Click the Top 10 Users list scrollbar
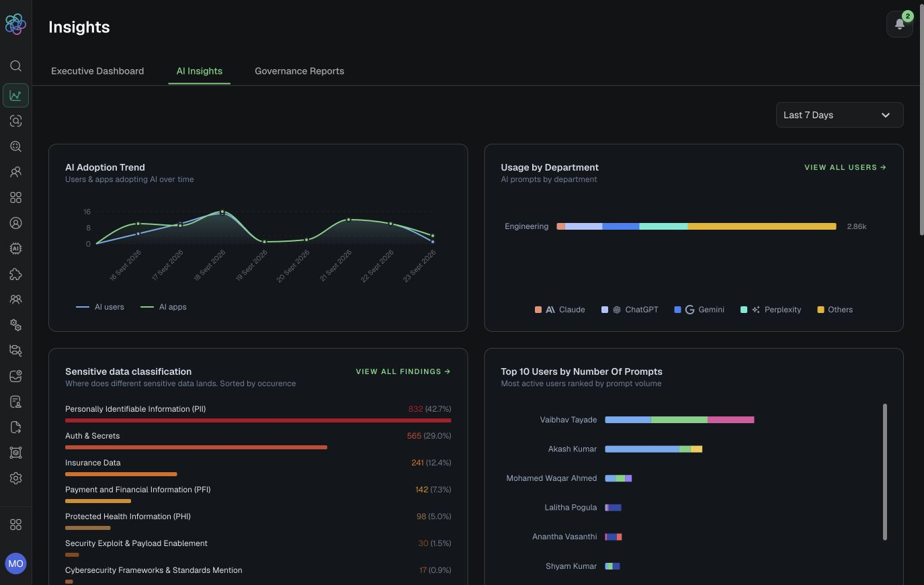 [885, 471]
